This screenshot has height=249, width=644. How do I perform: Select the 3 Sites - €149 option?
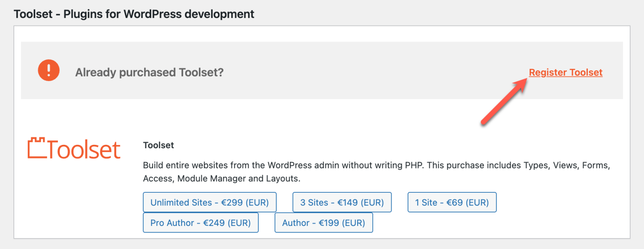[342, 202]
